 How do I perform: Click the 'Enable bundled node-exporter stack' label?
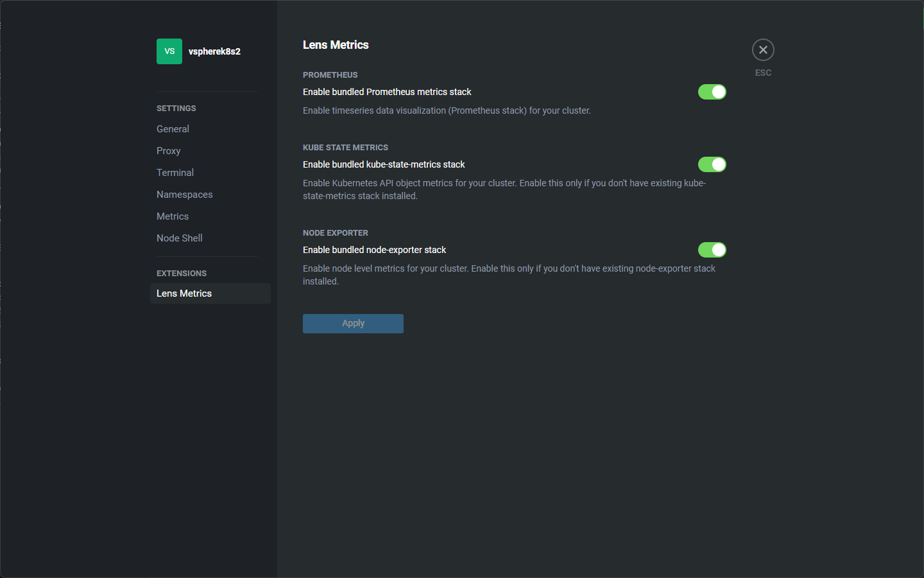pyautogui.click(x=374, y=250)
